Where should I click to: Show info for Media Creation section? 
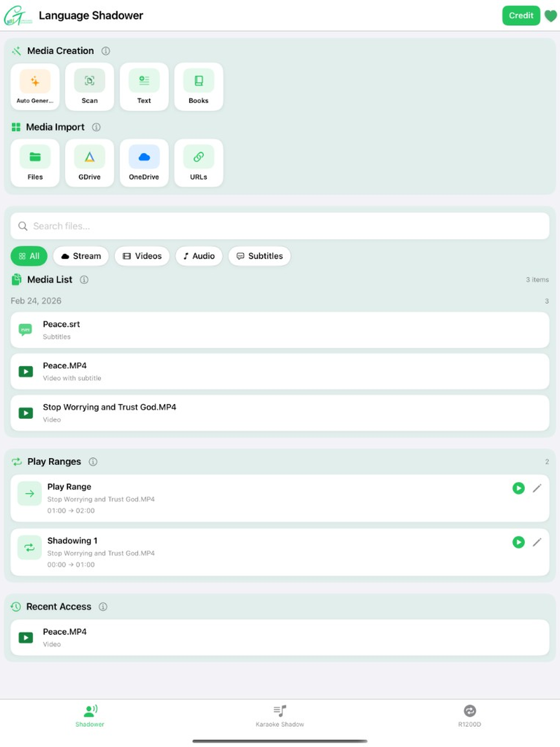point(106,51)
